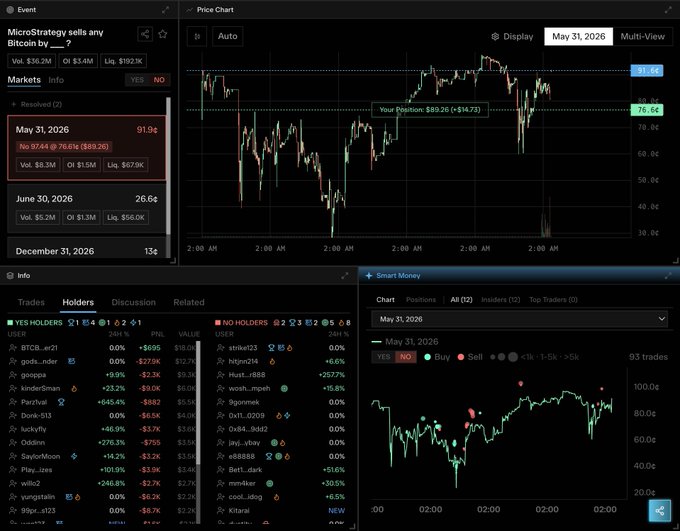Select May 31, 2026 chart view
This screenshot has height=531, width=680.
[x=579, y=36]
